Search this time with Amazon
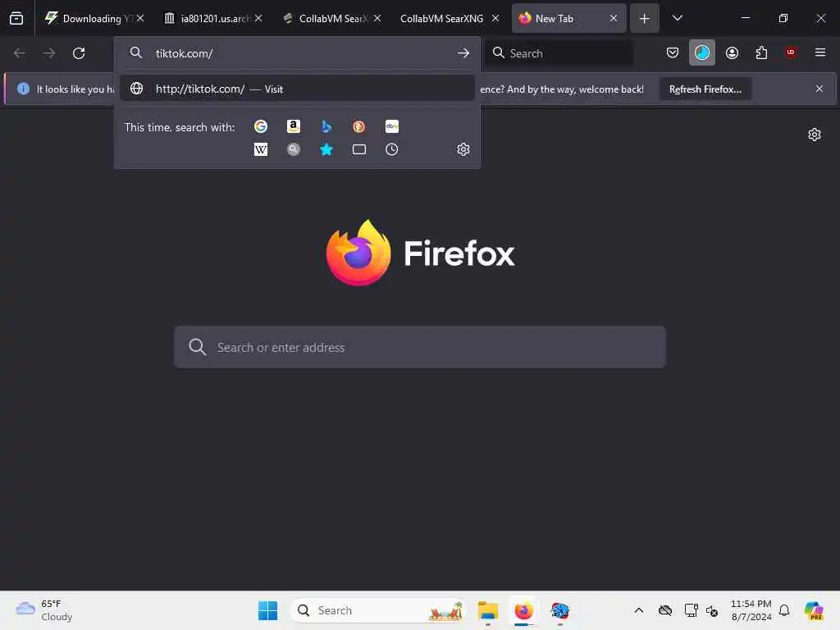This screenshot has height=630, width=840. pos(294,126)
